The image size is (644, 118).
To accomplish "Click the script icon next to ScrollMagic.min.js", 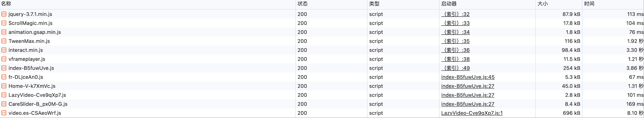I will click(x=4, y=23).
